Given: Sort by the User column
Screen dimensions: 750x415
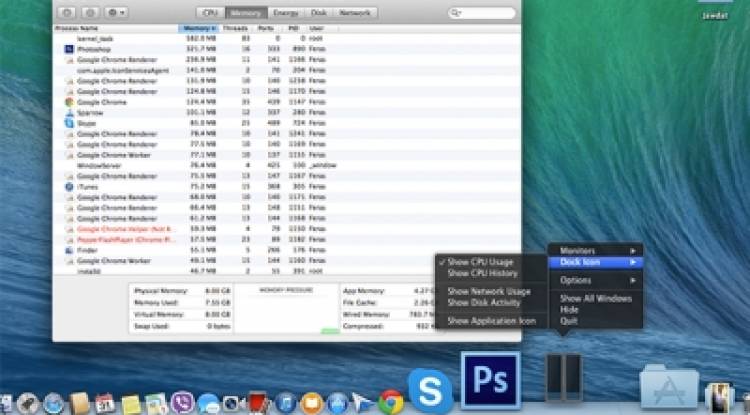Looking at the screenshot, I should pos(321,29).
